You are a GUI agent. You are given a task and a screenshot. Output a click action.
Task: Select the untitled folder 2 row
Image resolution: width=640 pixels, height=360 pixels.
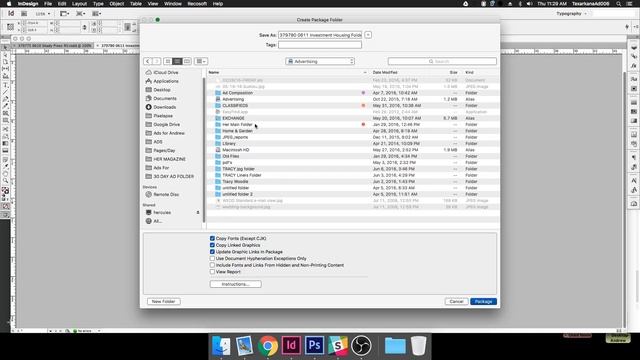[353, 194]
